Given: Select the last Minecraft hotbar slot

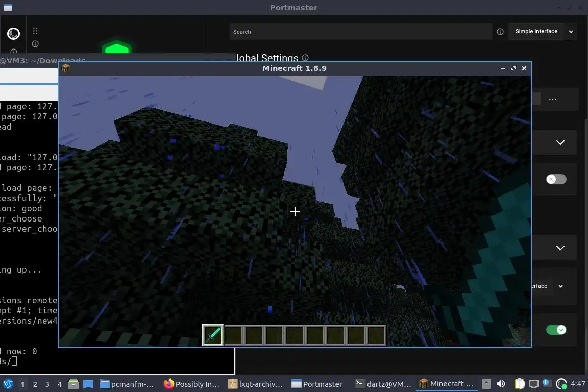Looking at the screenshot, I should 376,335.
